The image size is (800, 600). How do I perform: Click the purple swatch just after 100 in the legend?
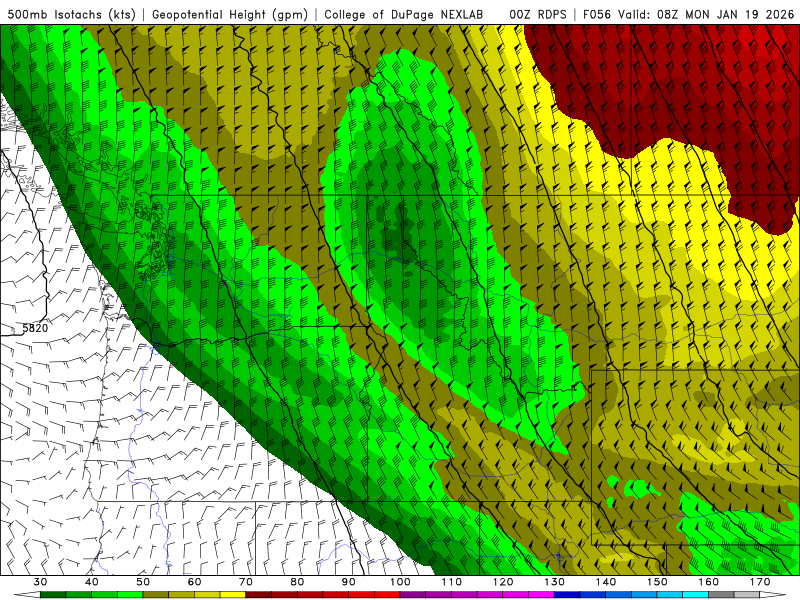(413, 595)
